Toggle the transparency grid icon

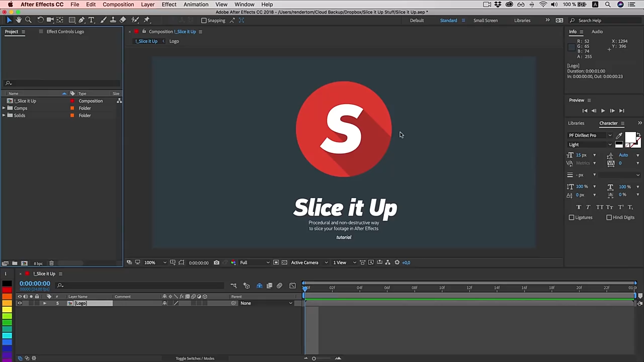[x=284, y=262]
